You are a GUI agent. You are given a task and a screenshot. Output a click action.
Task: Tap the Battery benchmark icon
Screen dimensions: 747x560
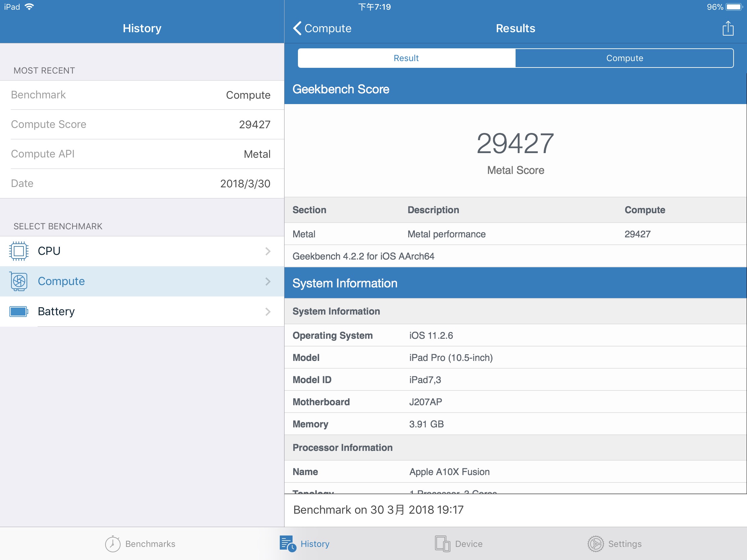coord(19,311)
